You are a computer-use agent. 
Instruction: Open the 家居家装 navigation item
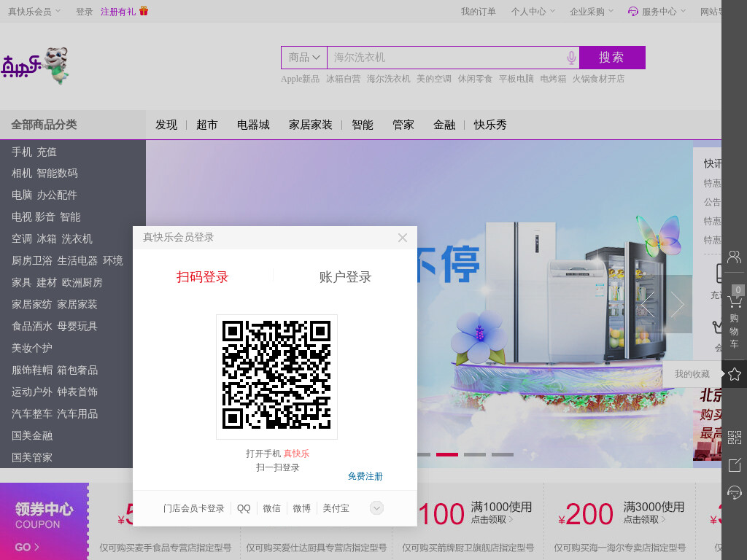311,125
